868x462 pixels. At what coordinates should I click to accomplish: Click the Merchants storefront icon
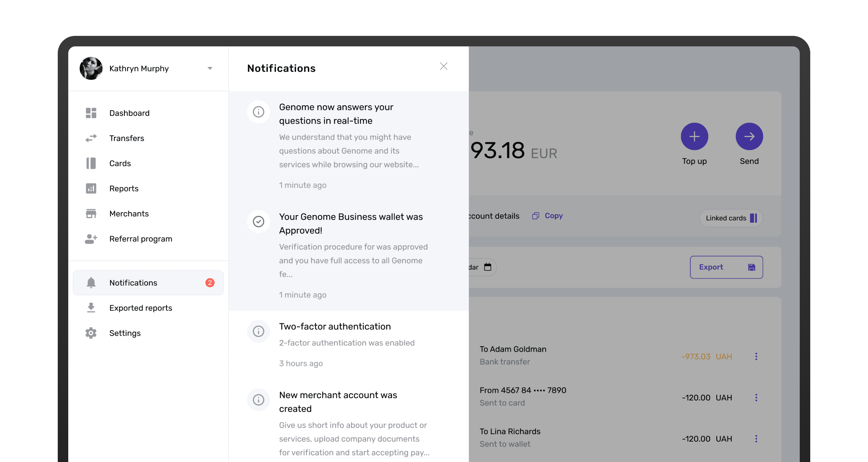pos(91,213)
